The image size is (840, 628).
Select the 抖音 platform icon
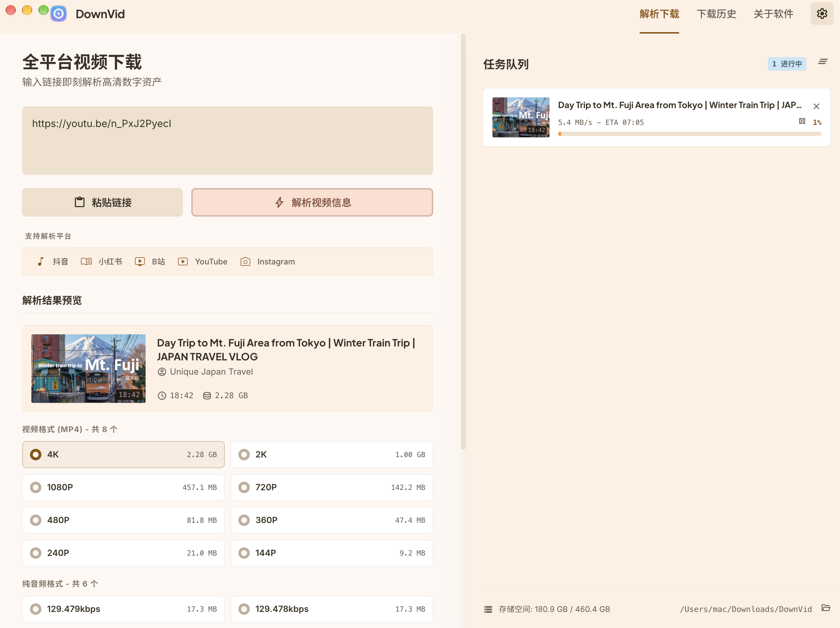[41, 262]
